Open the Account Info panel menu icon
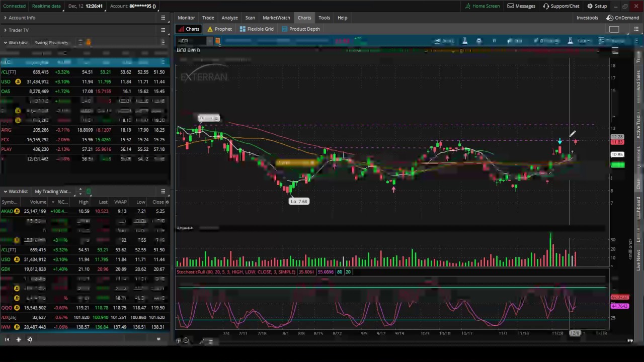The height and width of the screenshot is (362, 644). [163, 18]
